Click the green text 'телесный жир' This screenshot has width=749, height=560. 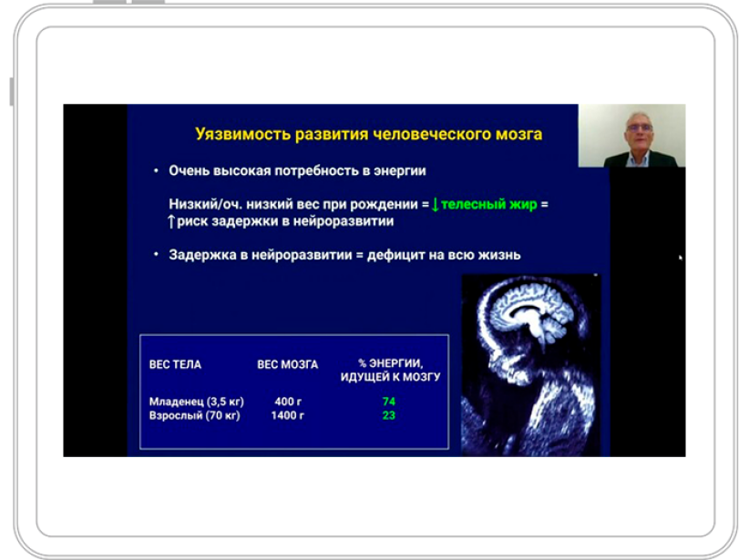pos(488,204)
